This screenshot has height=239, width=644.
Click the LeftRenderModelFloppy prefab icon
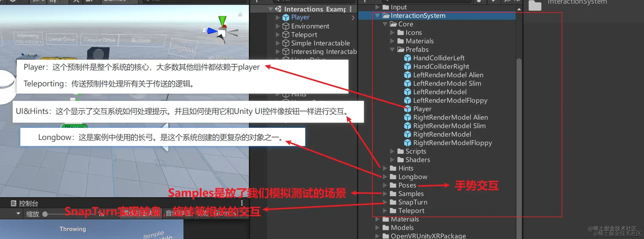[x=408, y=100]
